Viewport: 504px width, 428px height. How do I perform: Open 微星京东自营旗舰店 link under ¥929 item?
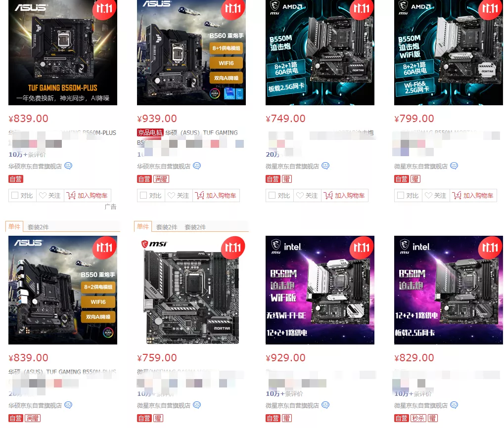(x=292, y=405)
